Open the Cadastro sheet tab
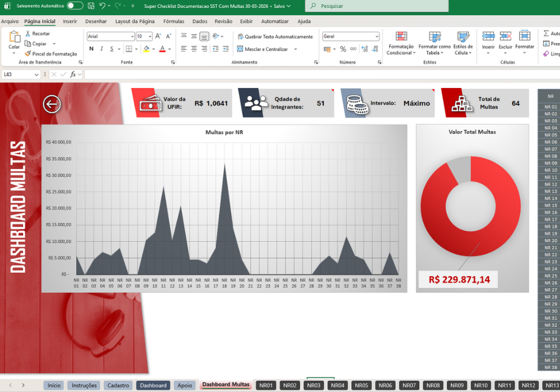Image resolution: width=560 pixels, height=392 pixels. pos(118,385)
